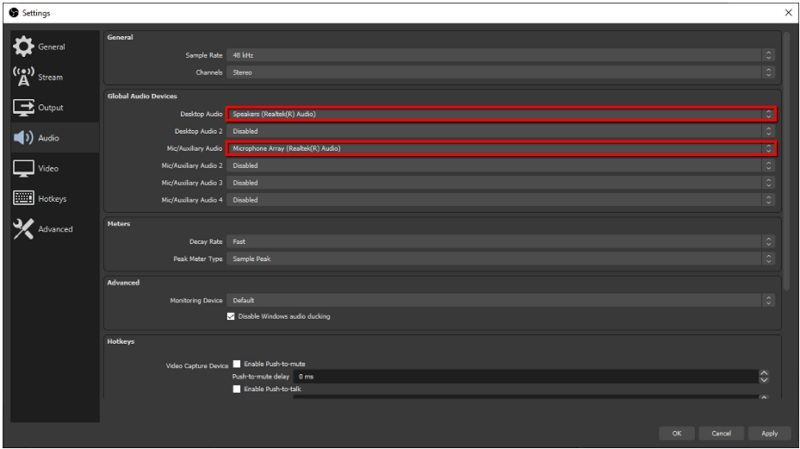Click the Desktop Audio 2 label
This screenshot has width=800, height=449.
198,131
